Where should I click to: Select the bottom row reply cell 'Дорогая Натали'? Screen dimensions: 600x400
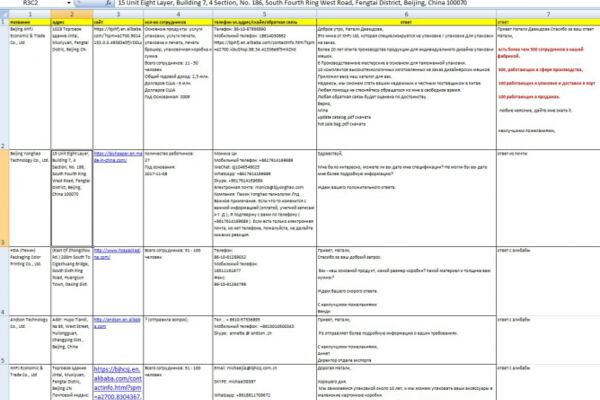tap(406, 382)
